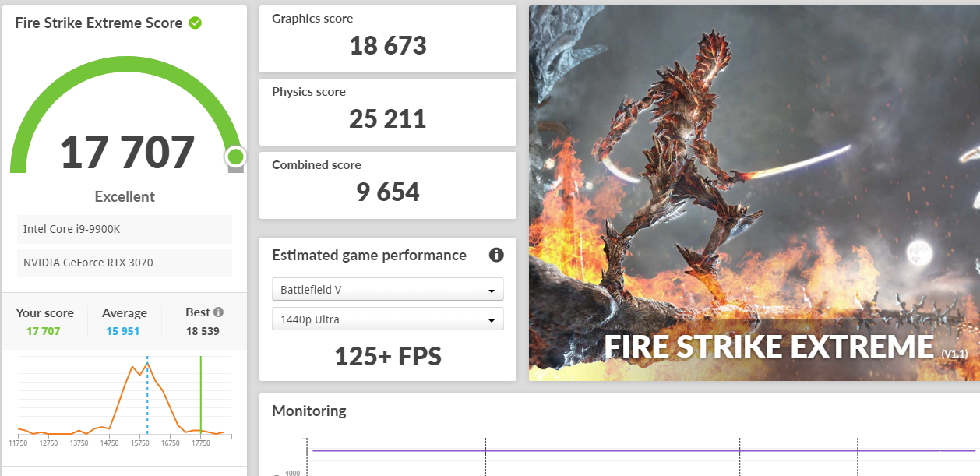
Task: Click the Fire Strike Extreme Score title
Action: [99, 23]
